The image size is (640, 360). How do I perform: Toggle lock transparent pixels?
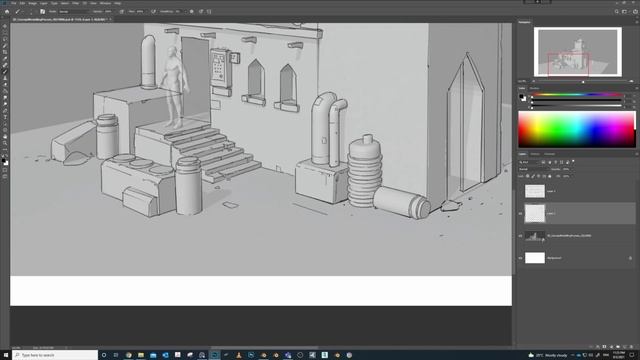(528, 176)
